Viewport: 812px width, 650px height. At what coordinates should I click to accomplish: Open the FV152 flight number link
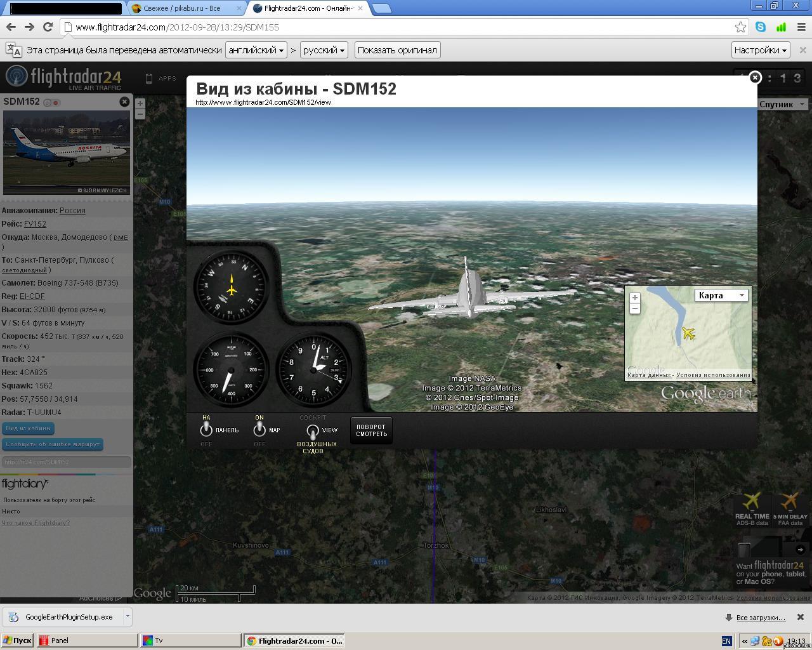pyautogui.click(x=35, y=224)
